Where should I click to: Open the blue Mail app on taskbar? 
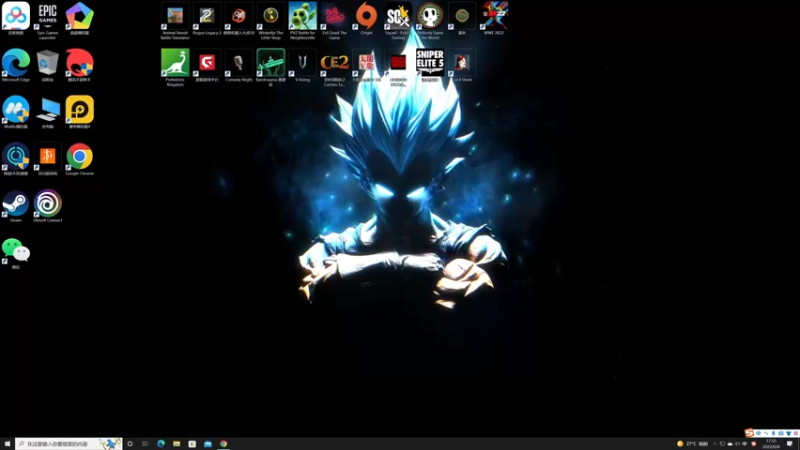click(x=208, y=444)
